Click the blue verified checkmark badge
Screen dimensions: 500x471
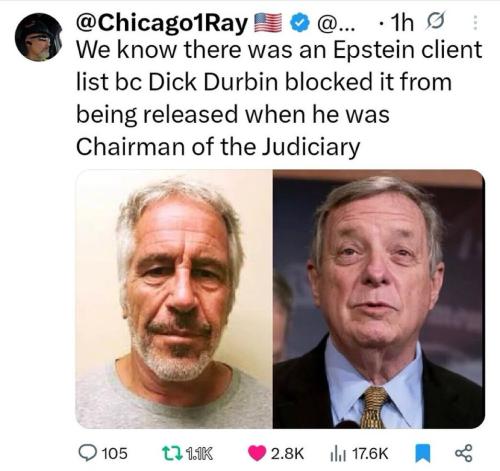(300, 23)
